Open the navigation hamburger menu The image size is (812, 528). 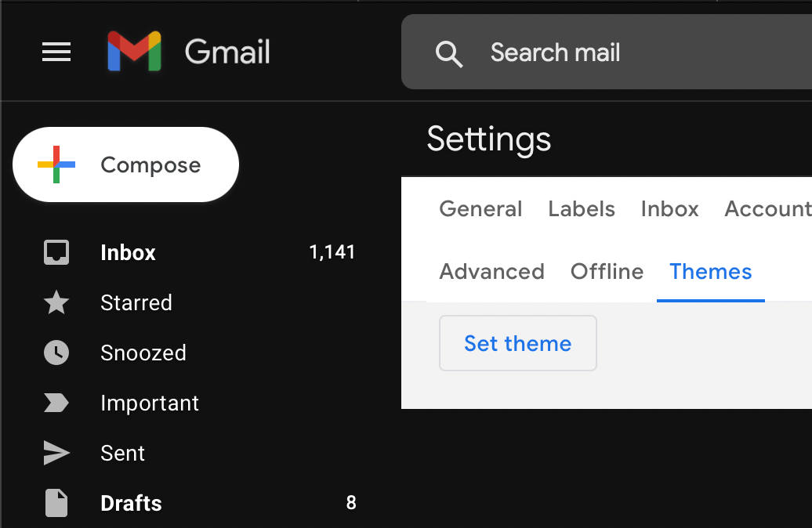56,52
